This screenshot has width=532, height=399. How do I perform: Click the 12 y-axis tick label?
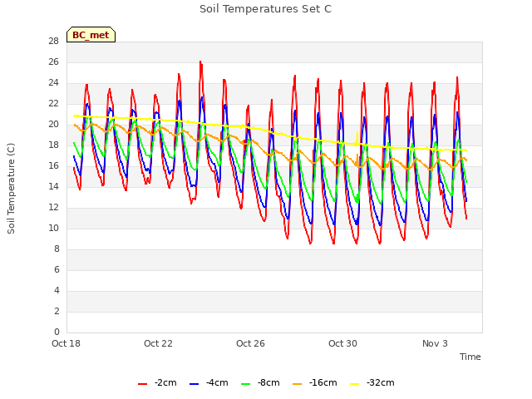(53, 207)
